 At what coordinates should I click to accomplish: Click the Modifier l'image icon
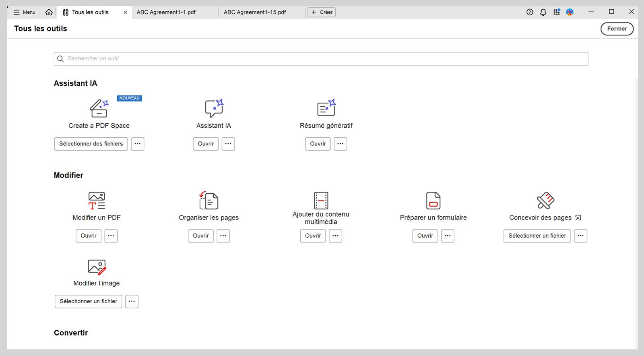(97, 267)
